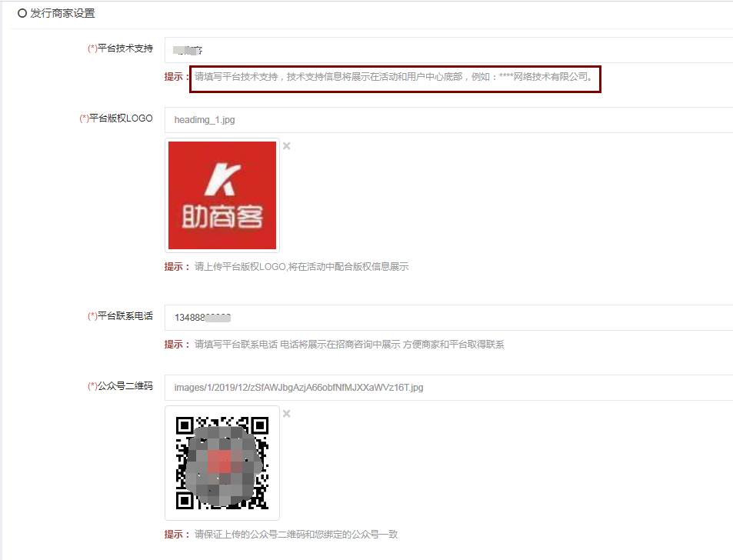Click the headimg_1.jpg logo path field

(x=448, y=120)
